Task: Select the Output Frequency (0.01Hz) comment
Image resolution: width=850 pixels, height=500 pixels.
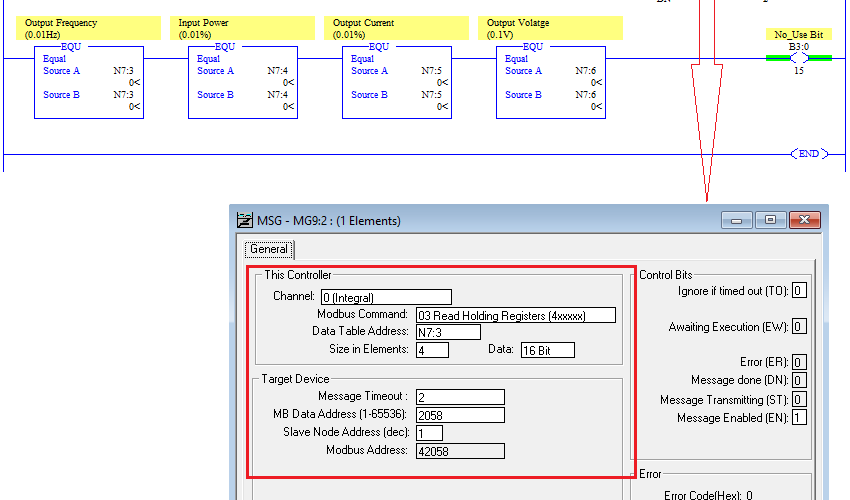Action: [88, 28]
